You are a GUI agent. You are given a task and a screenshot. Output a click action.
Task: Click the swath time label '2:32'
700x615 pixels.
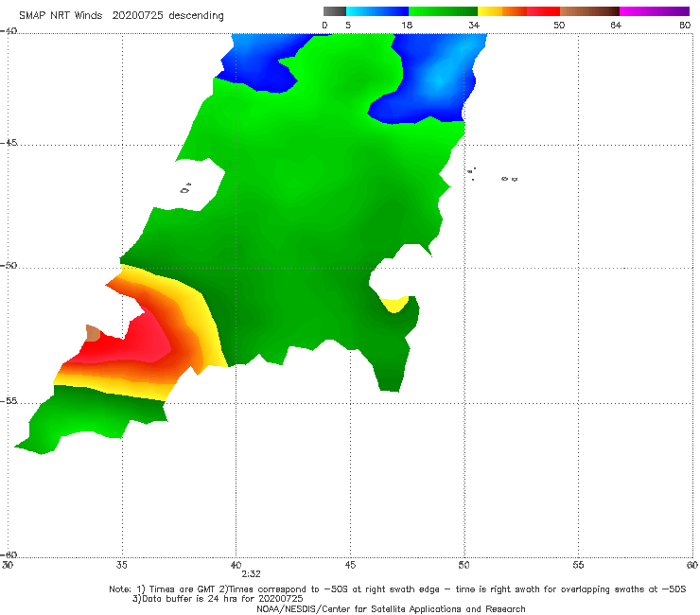tap(251, 574)
